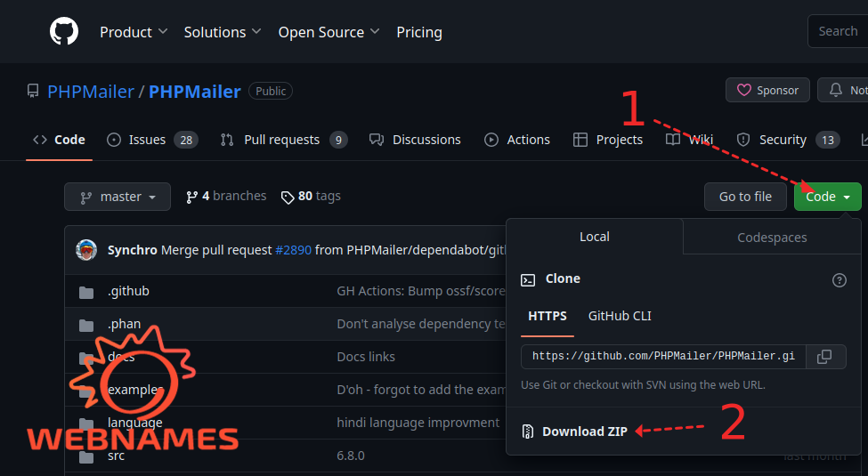Open the bold PHPMailer repository link
Viewport: 868px width, 476px height.
(x=195, y=92)
